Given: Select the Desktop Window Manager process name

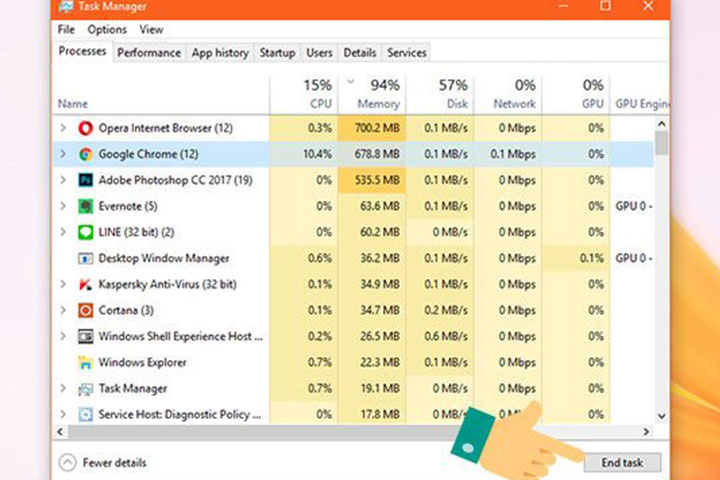Looking at the screenshot, I should point(163,259).
